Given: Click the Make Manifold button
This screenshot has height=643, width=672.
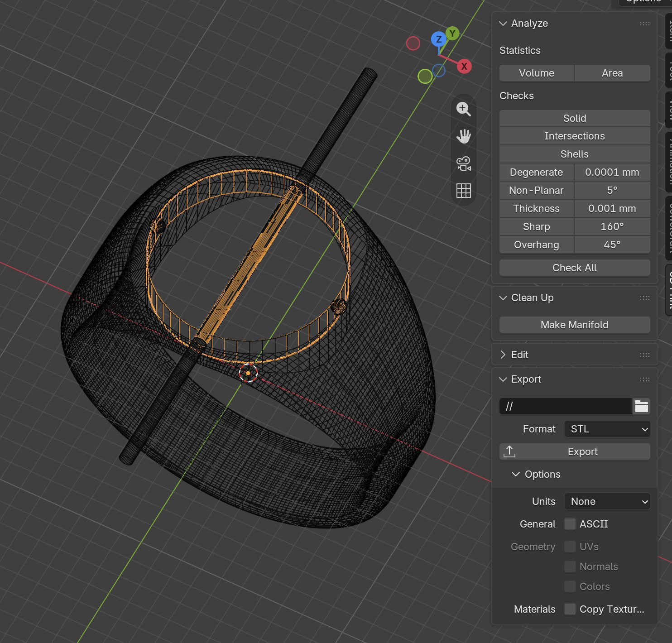Looking at the screenshot, I should (x=575, y=325).
